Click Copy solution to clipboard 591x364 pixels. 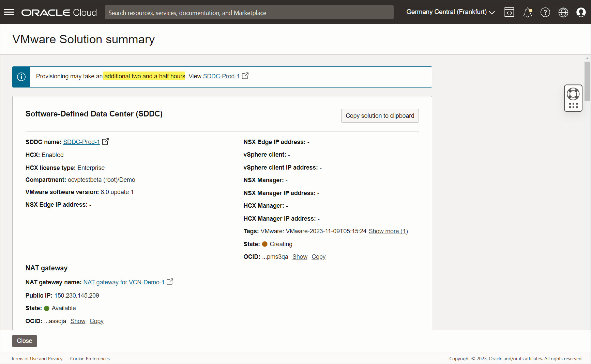380,116
